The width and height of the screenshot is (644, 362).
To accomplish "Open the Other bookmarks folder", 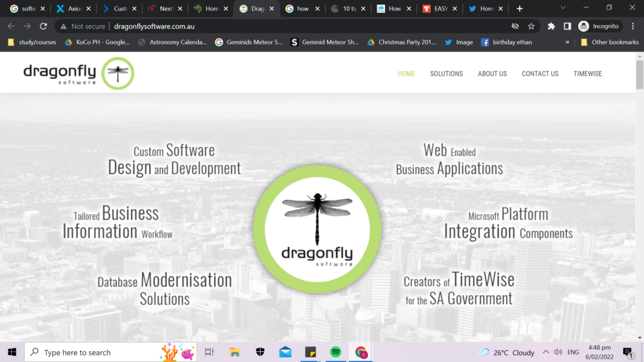I will [x=610, y=42].
